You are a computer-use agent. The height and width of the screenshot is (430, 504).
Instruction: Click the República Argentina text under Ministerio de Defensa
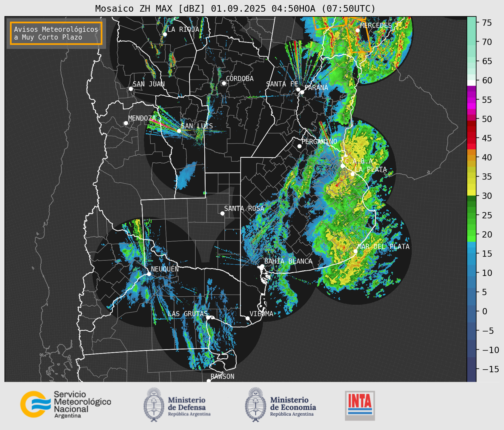pyautogui.click(x=189, y=414)
